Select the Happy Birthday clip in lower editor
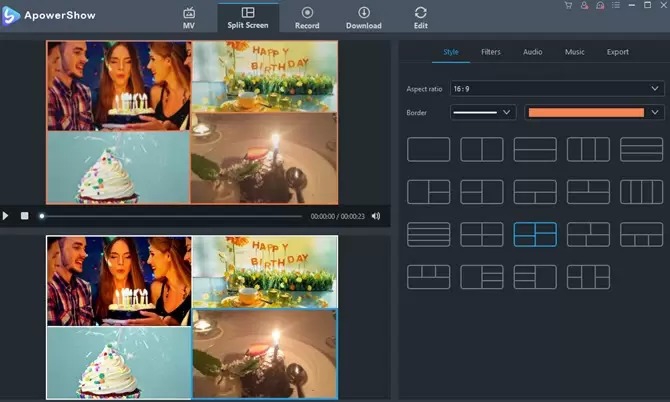670x402 pixels. coord(264,272)
